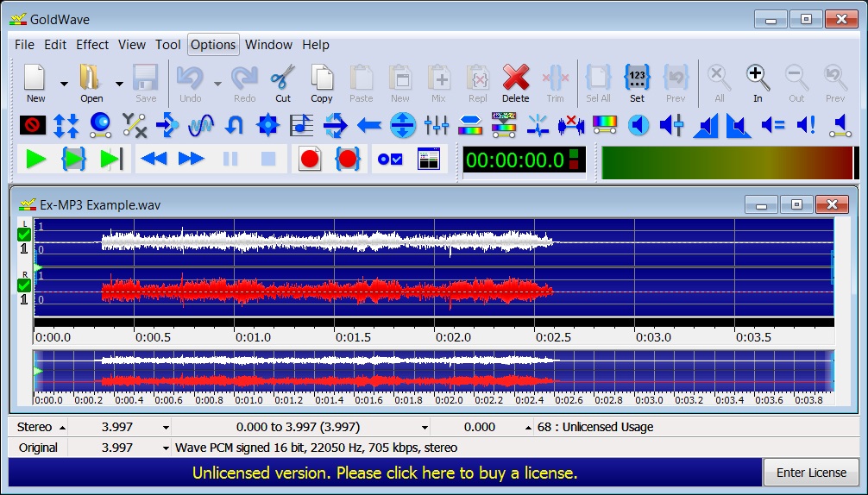Toggle the control properties checkbox icon
This screenshot has width=868, height=495.
click(x=390, y=159)
